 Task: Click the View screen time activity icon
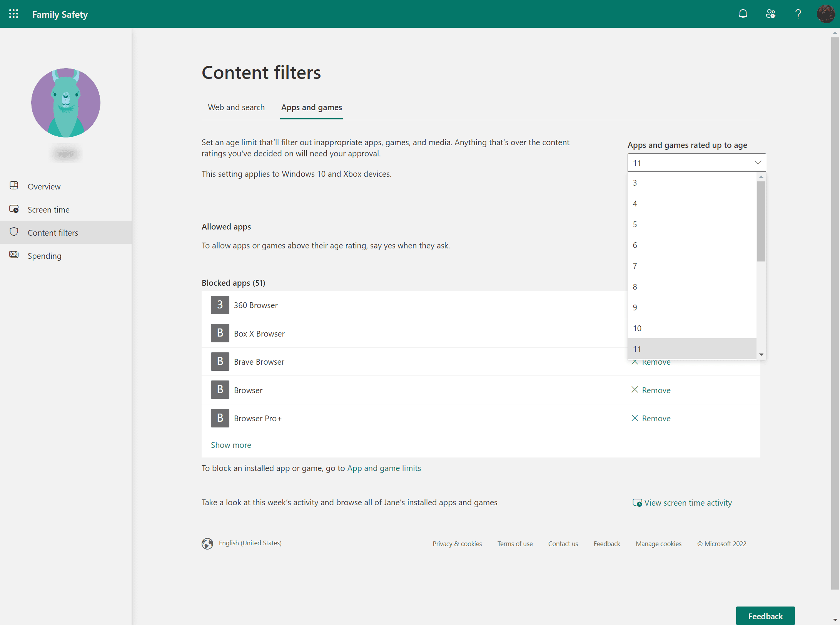(x=637, y=503)
